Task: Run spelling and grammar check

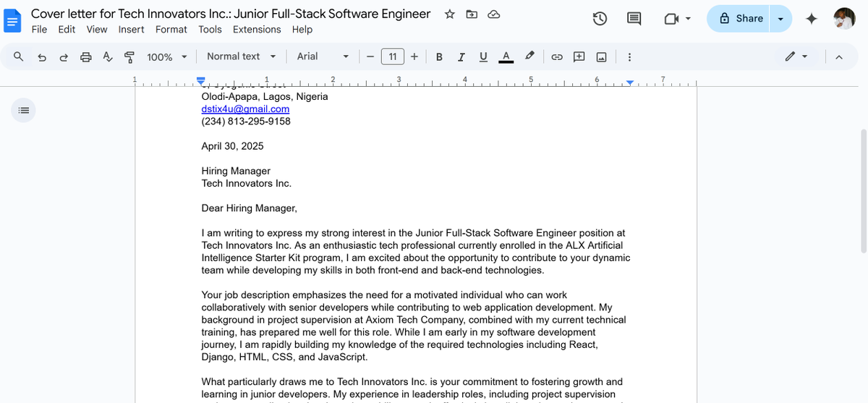Action: [108, 56]
